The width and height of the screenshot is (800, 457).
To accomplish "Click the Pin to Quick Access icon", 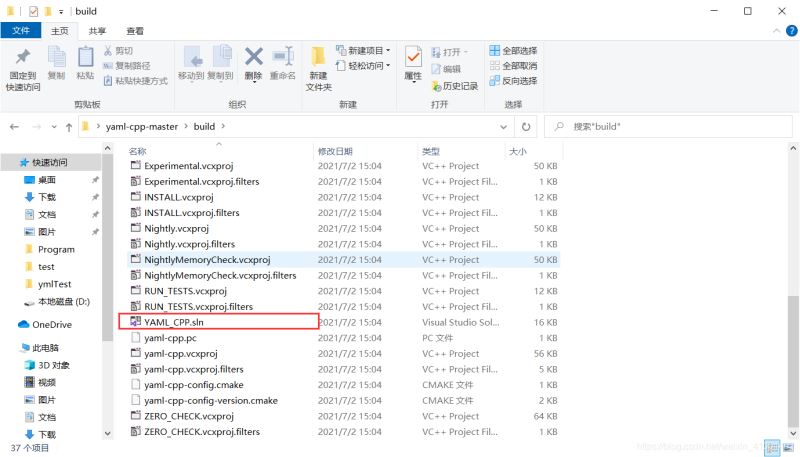I will 23,60.
